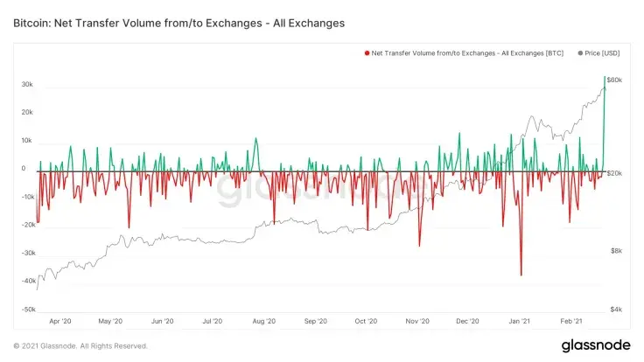The height and width of the screenshot is (362, 644).
Task: Toggle the Price [USD] legend series label
Action: 602,52
